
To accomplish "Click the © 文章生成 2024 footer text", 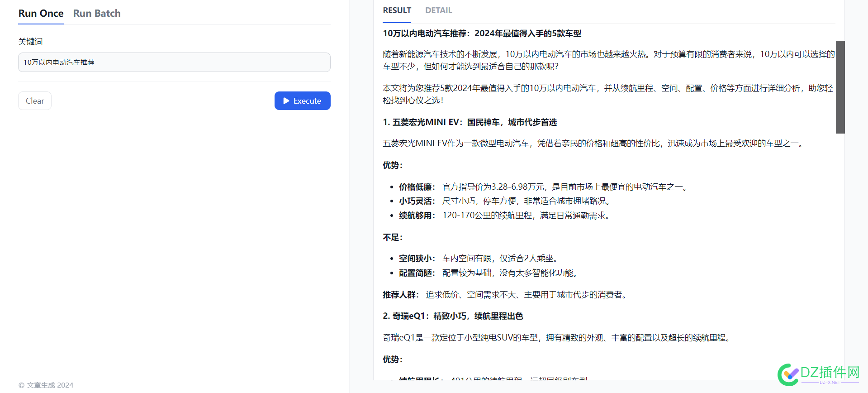I will [x=46, y=385].
